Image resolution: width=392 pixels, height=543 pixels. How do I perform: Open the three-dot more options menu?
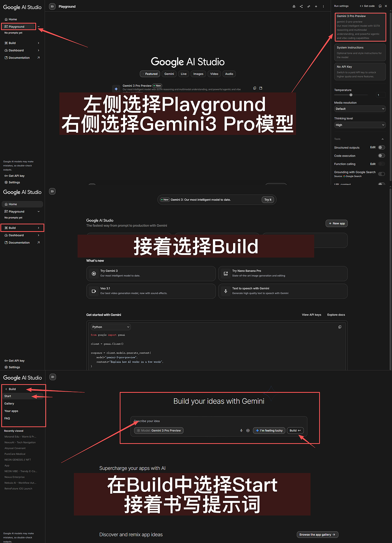(323, 6)
